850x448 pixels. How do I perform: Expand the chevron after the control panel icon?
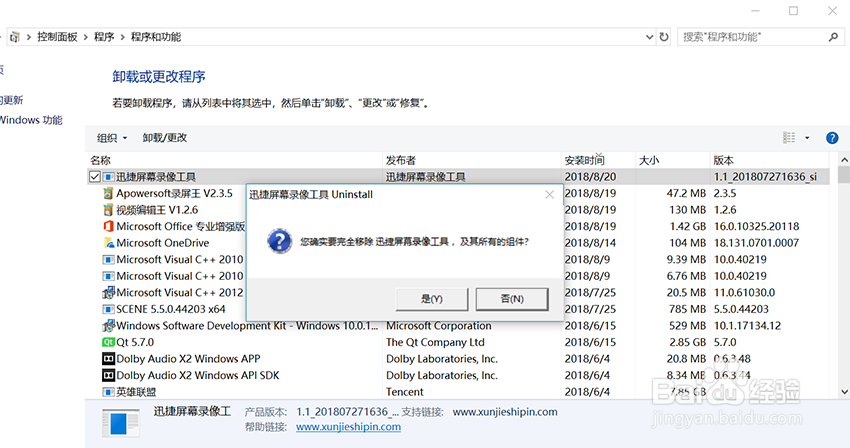[x=28, y=37]
